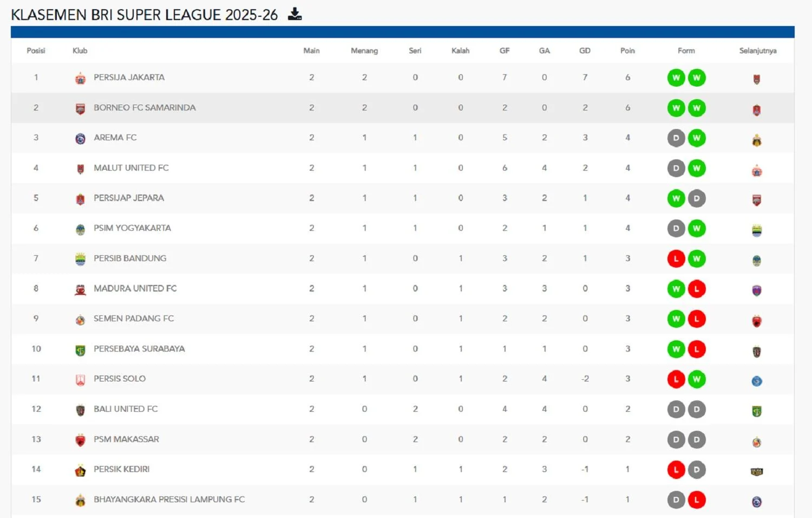
Task: Click the GD column header
Action: pyautogui.click(x=585, y=50)
